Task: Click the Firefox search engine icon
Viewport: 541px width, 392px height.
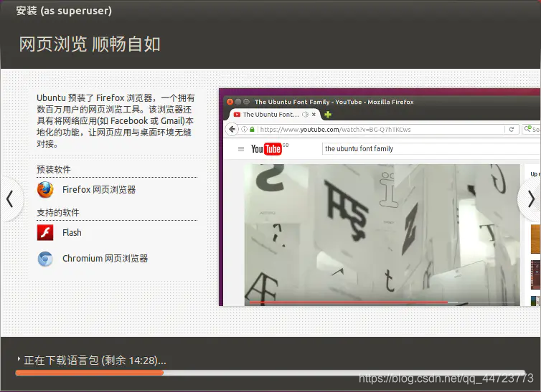Action: 528,129
